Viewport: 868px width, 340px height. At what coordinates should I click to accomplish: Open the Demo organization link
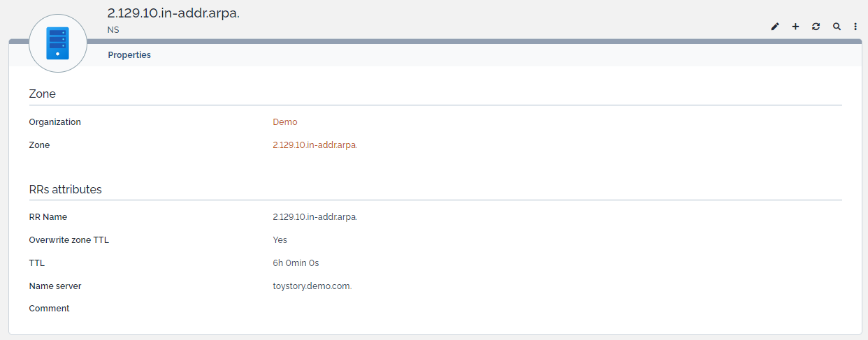[x=284, y=122]
